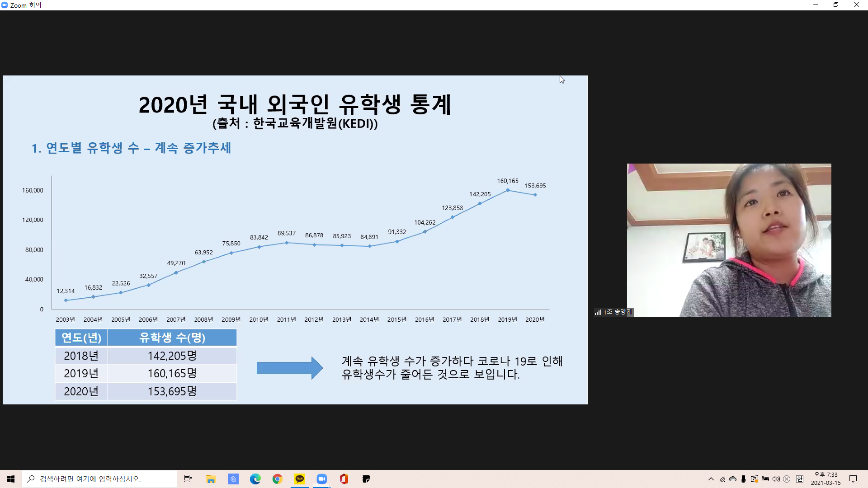The width and height of the screenshot is (868, 488).
Task: Open the OneDrive cloud tray icon
Action: (733, 479)
